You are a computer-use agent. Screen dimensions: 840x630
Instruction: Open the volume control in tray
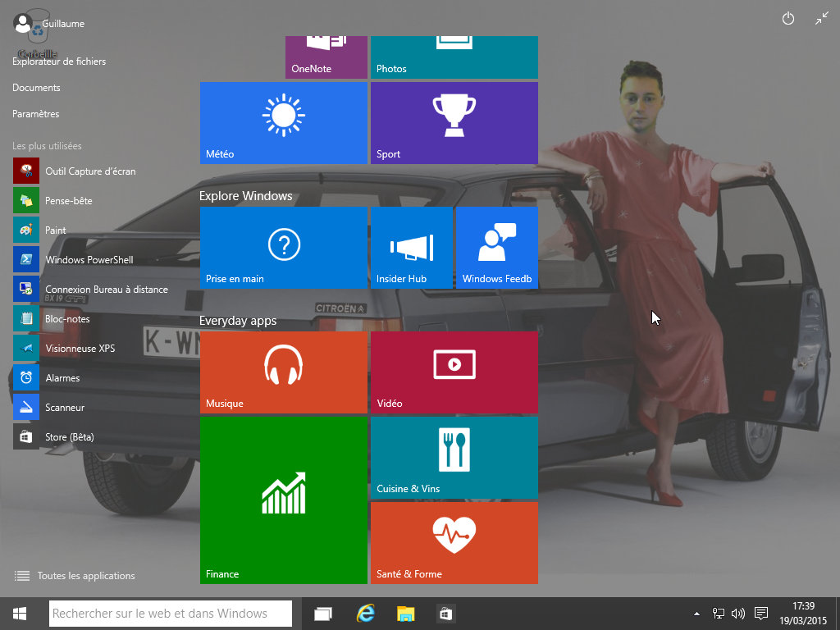(737, 614)
